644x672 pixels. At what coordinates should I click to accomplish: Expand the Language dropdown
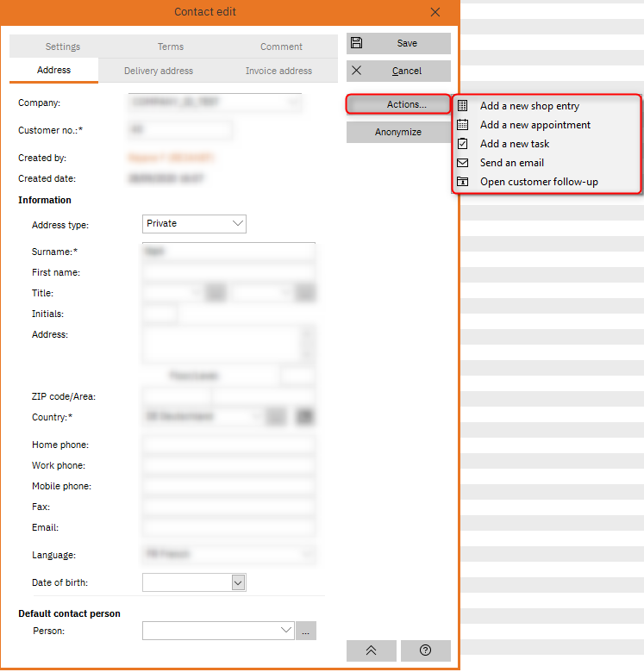click(x=307, y=554)
